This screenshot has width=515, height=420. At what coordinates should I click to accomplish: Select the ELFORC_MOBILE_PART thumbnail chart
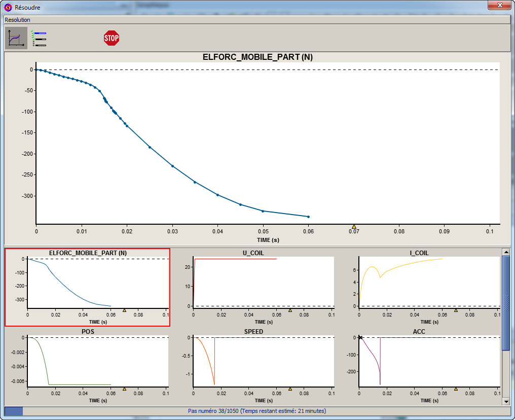87,287
